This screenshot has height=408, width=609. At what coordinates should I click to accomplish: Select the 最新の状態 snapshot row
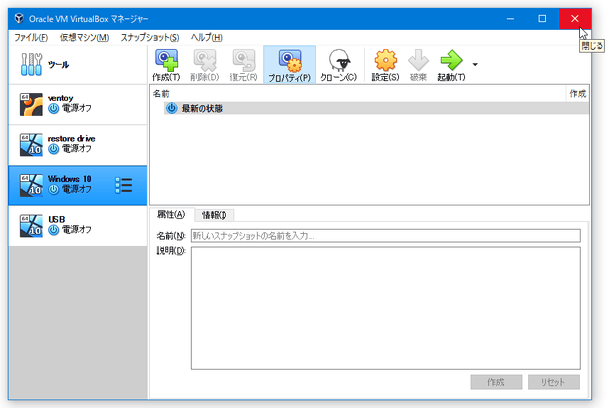pos(376,108)
